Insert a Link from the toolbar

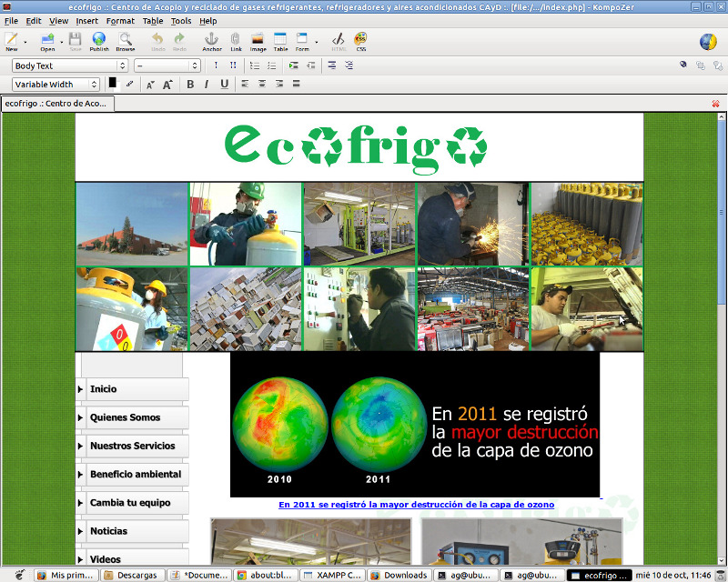236,41
